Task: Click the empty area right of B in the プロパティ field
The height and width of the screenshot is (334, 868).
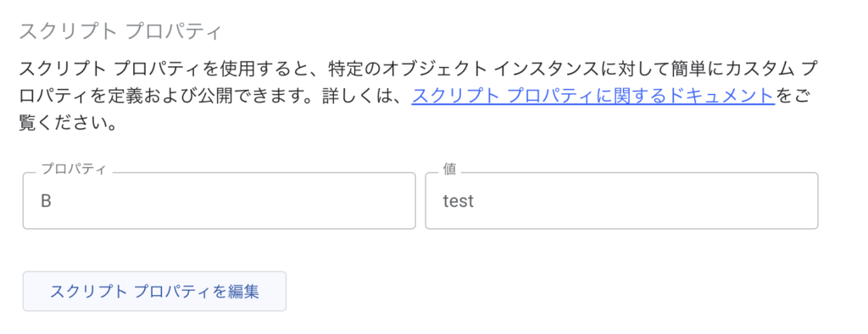Action: pyautogui.click(x=232, y=201)
